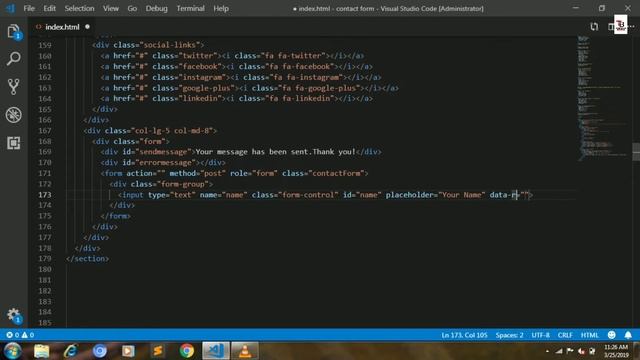This screenshot has width=640, height=360.
Task: Select the index.html editor tab
Action: point(62,27)
